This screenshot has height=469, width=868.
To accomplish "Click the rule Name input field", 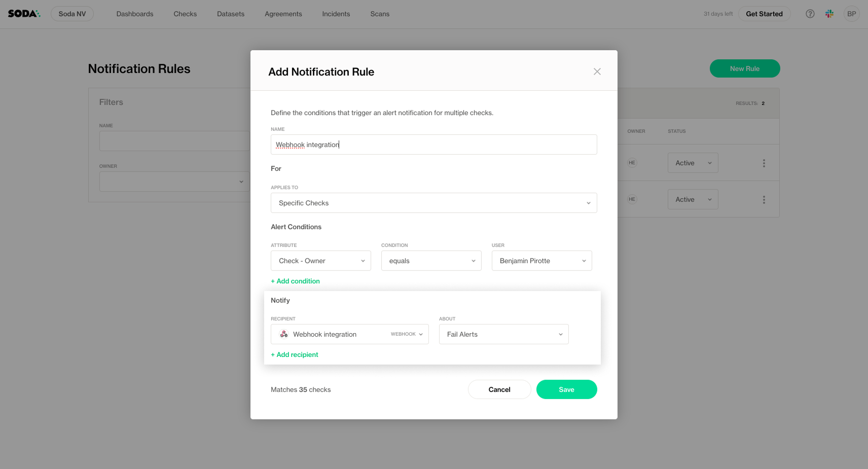I will pos(433,145).
